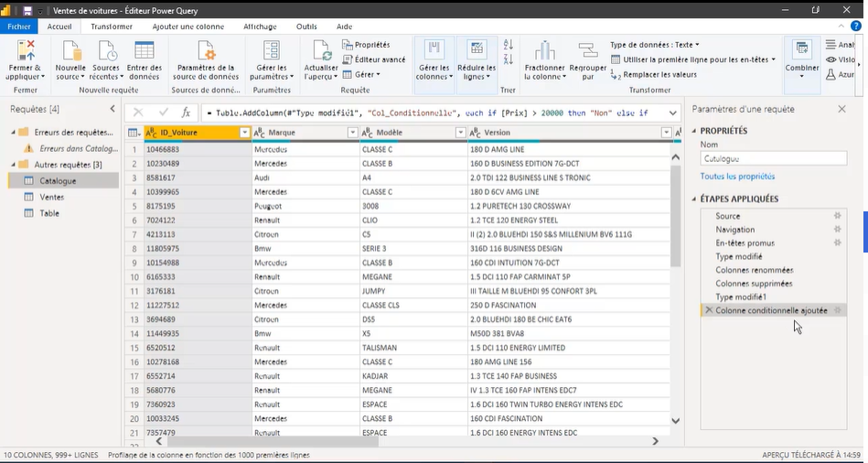
Task: Switch to the Transformer tab
Action: coord(112,26)
